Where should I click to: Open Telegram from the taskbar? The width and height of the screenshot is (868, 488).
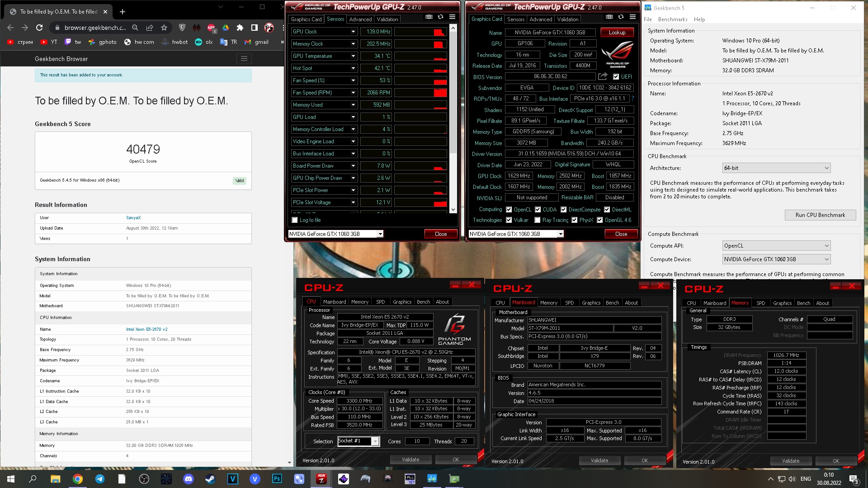pos(100,479)
